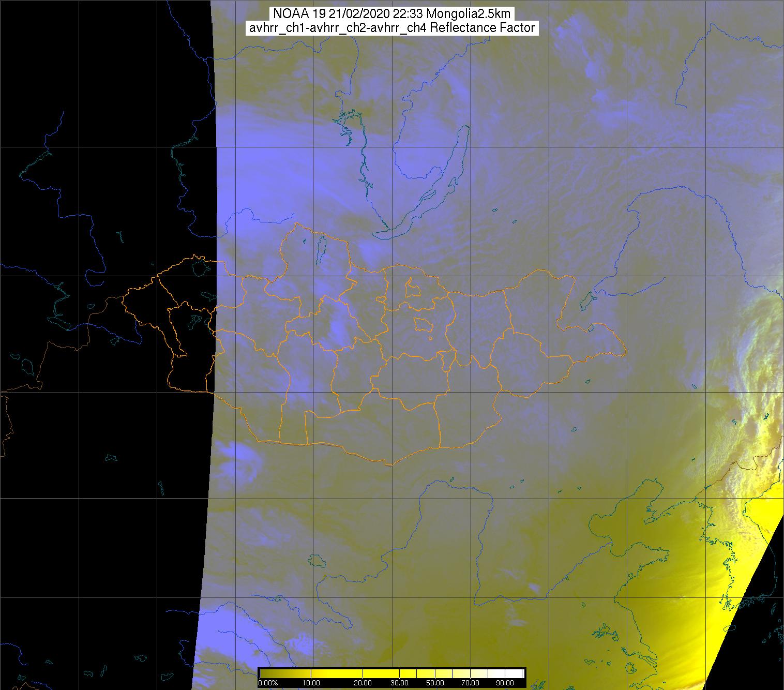This screenshot has height=690, width=784.
Task: Click the "70.00" colorbar label
Action: [470, 683]
